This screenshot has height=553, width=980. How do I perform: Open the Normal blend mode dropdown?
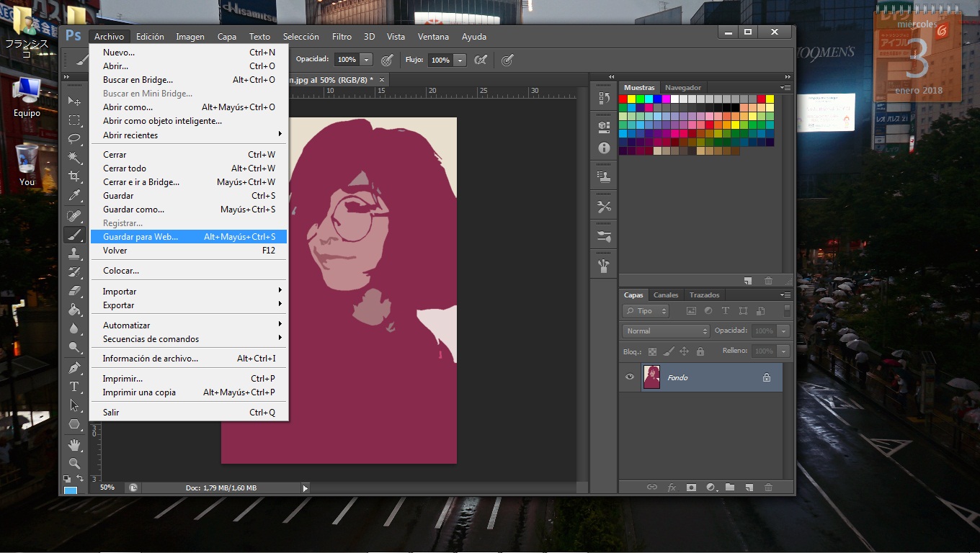(x=666, y=331)
